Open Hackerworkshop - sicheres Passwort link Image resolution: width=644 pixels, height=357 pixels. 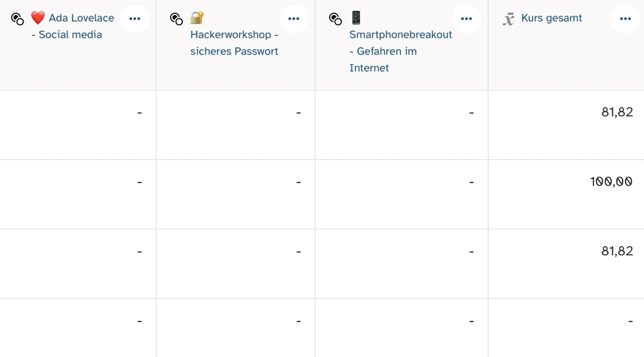click(x=234, y=43)
